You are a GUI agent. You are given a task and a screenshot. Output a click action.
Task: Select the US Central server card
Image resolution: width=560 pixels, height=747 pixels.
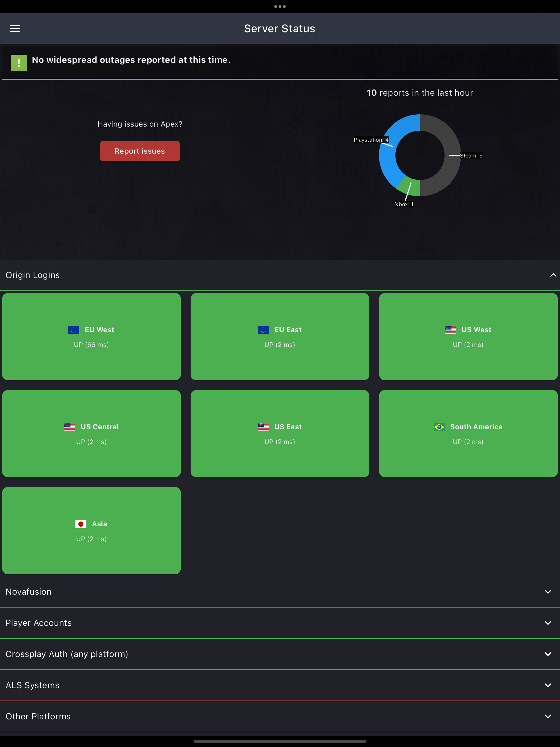92,434
